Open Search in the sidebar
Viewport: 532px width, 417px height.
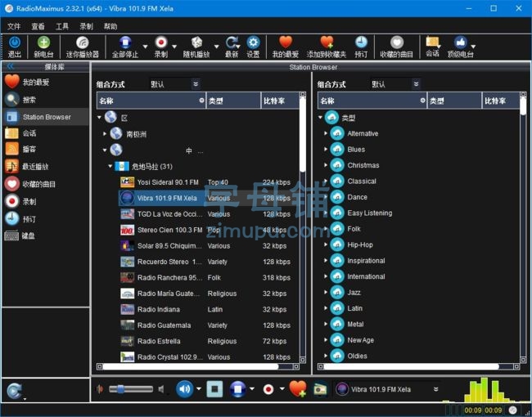pyautogui.click(x=46, y=100)
